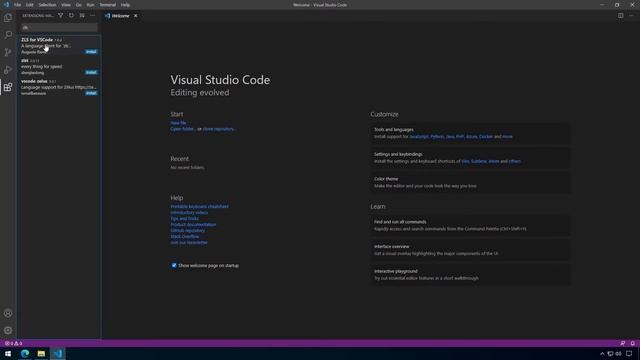Viewport: 640px width, 360px height.
Task: Click the VS Code taskbar icon
Action: point(58,353)
